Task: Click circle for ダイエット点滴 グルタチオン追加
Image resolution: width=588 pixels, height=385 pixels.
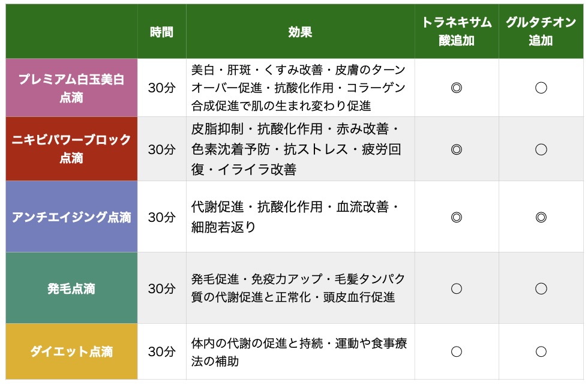Action: click(541, 351)
